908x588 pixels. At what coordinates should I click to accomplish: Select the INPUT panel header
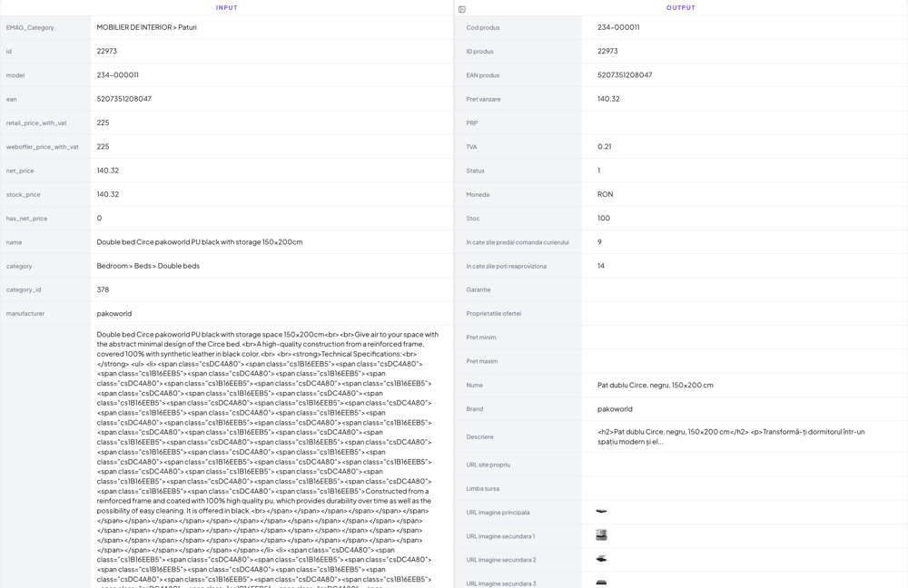(227, 7)
